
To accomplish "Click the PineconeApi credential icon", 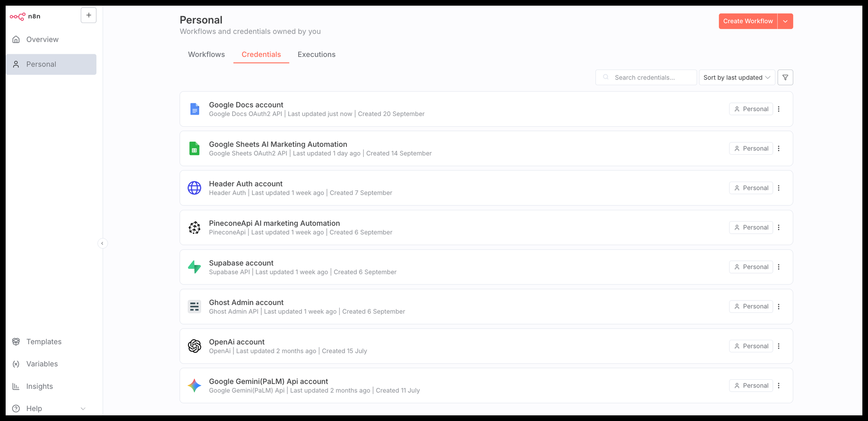I will (194, 228).
